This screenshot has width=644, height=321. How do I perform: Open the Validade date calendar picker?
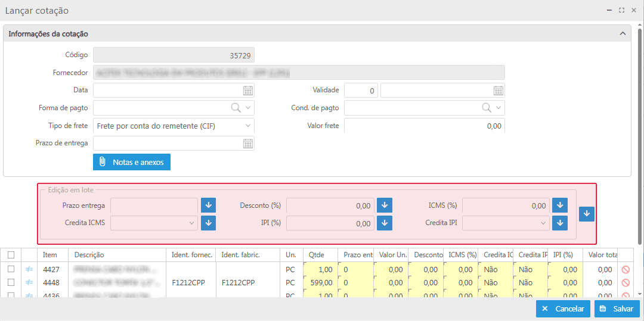tap(499, 91)
